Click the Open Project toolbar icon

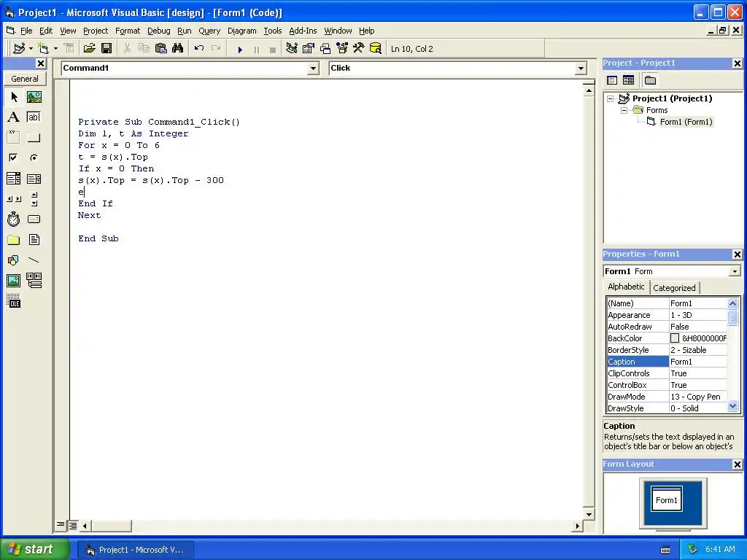pos(90,49)
